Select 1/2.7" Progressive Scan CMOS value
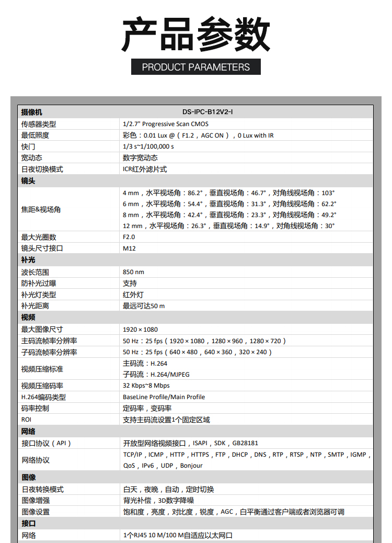Viewport: 392px width, 543px height. click(x=165, y=124)
